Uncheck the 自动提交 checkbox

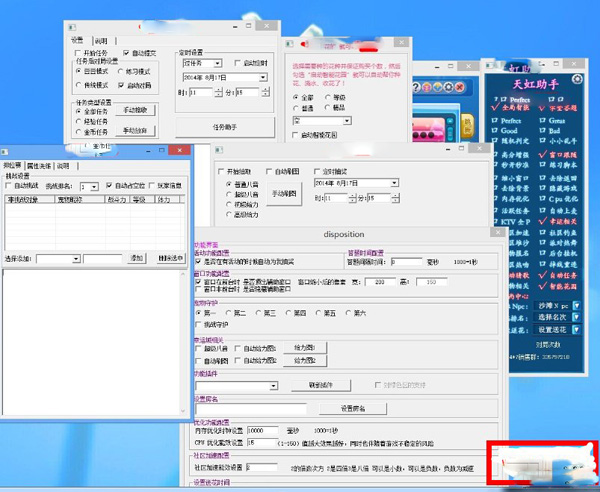click(126, 53)
